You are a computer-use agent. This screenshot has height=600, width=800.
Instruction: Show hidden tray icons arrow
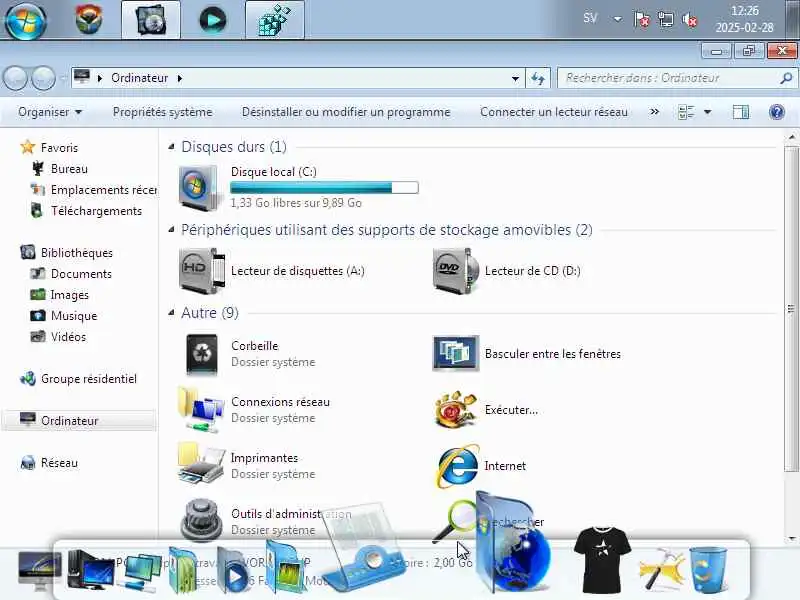[617, 19]
